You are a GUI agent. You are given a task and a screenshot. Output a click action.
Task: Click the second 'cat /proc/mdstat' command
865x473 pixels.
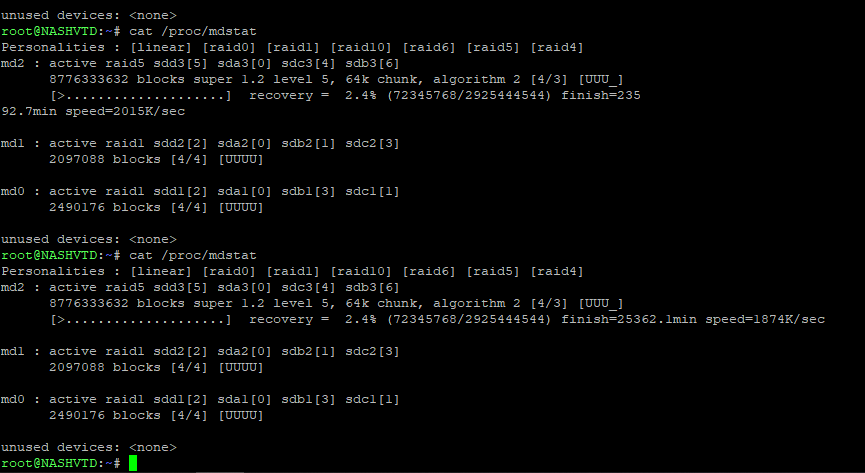click(x=193, y=256)
